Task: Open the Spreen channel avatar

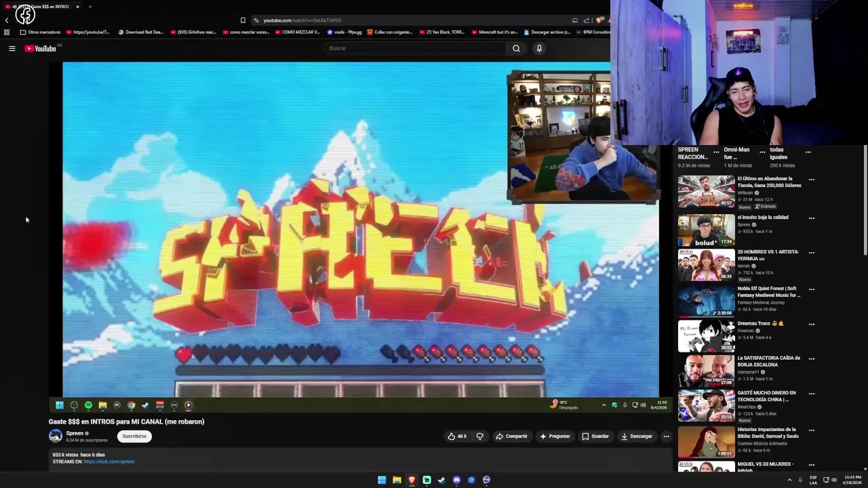Action: click(x=56, y=436)
